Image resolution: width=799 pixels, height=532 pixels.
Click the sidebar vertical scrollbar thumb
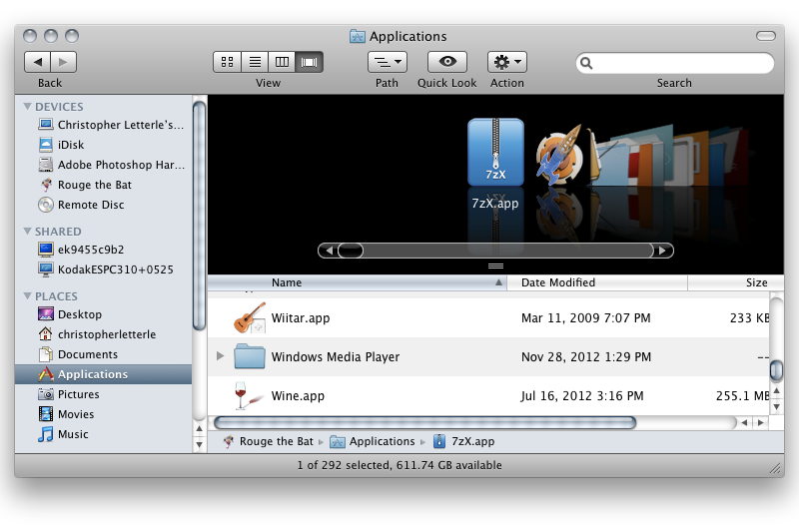pyautogui.click(x=199, y=217)
